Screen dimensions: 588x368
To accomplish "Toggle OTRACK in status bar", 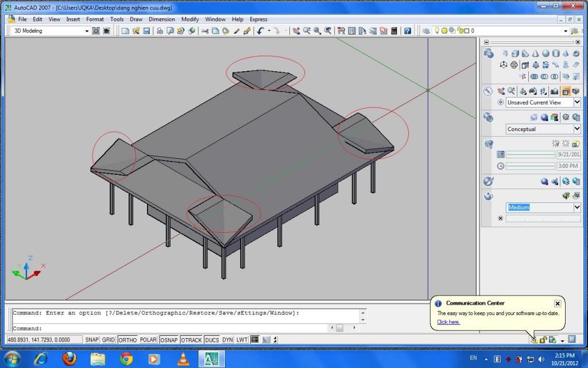I will click(x=191, y=340).
